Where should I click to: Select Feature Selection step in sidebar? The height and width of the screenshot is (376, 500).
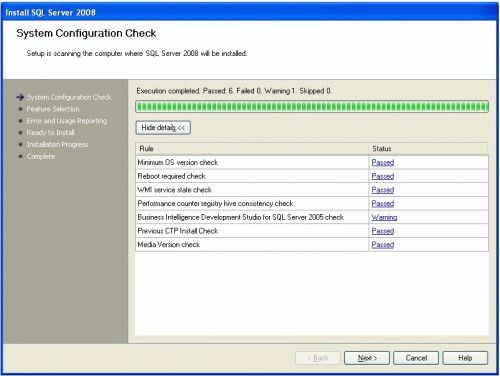[x=53, y=109]
